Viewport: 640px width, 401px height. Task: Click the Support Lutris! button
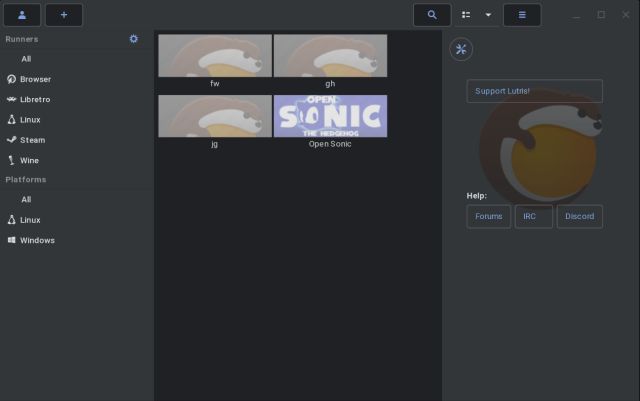[x=534, y=91]
